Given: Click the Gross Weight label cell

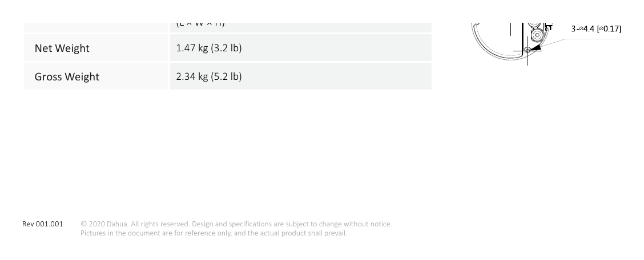Looking at the screenshot, I should pos(96,76).
